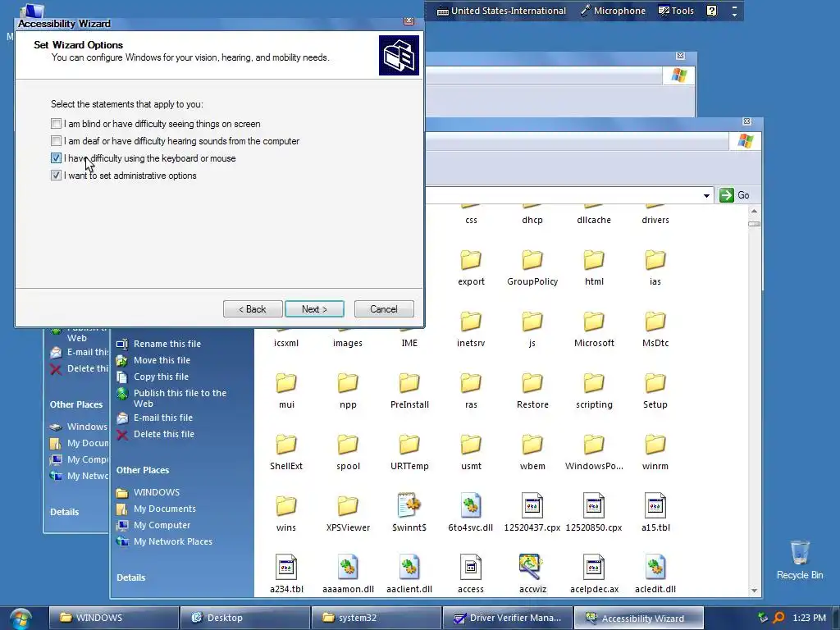This screenshot has width=840, height=630.
Task: Uncheck difficulty using keyboard or mouse option
Action: (57, 158)
